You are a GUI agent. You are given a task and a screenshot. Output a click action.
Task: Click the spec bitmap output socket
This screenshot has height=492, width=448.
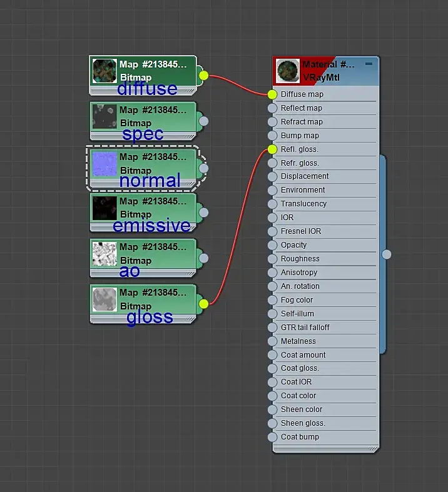point(203,121)
